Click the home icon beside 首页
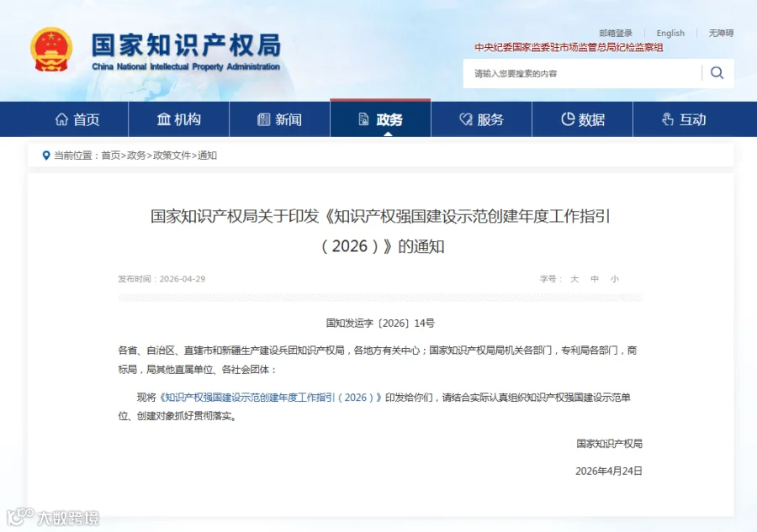This screenshot has width=757, height=532. click(x=61, y=119)
